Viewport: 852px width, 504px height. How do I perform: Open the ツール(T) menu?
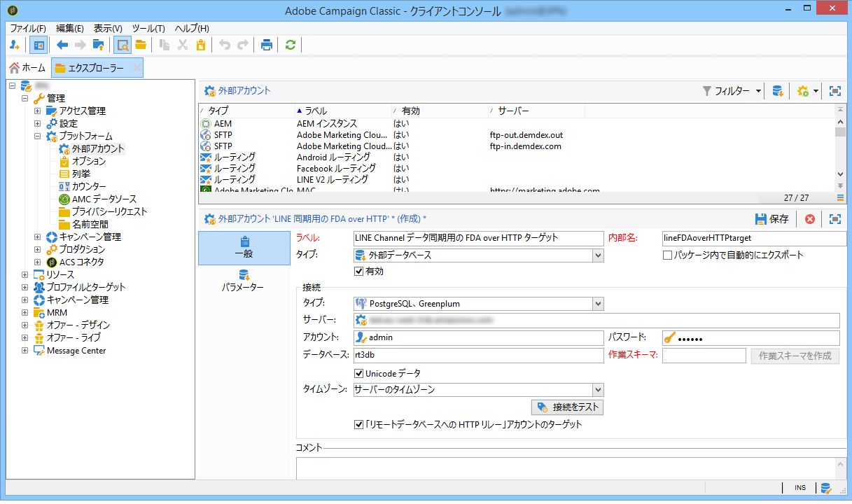point(148,28)
